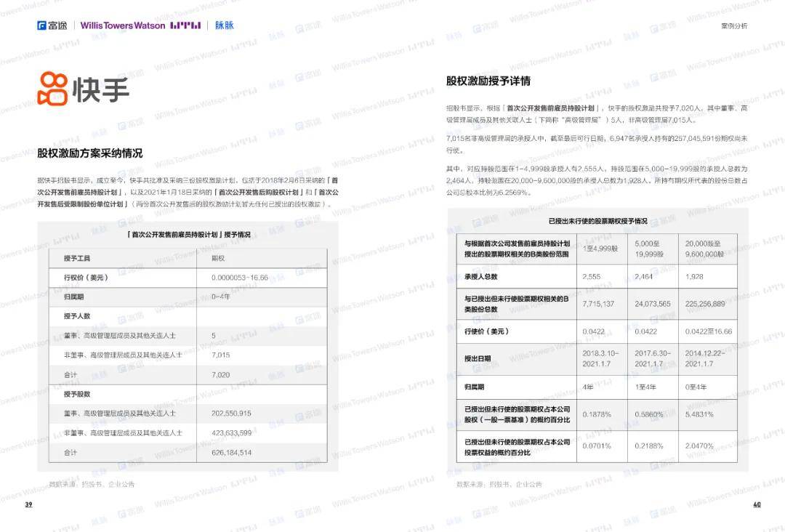Click the table title 已授出未行使的股票期权授予情况

[x=597, y=221]
